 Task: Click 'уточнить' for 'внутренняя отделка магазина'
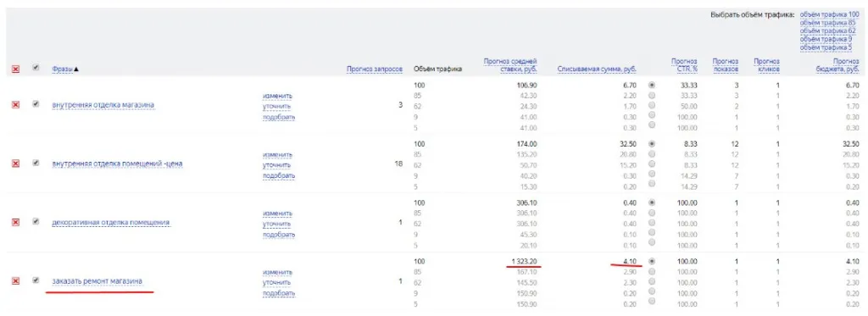pyautogui.click(x=277, y=106)
